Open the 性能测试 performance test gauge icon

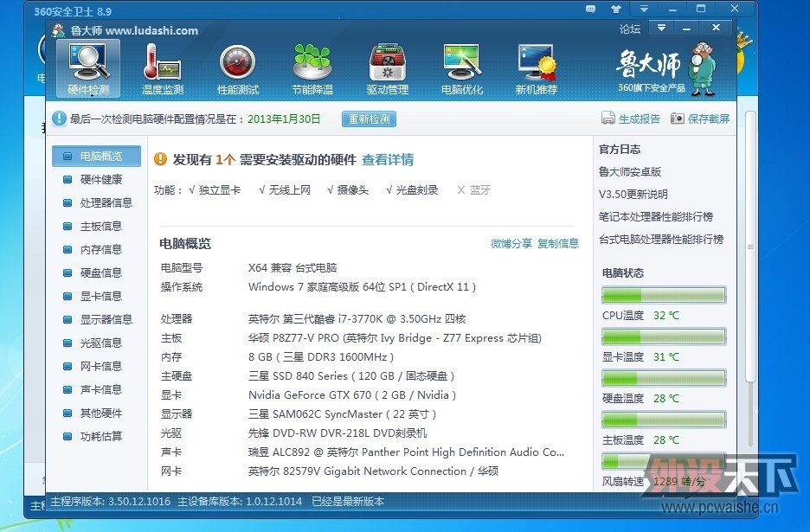click(x=238, y=68)
